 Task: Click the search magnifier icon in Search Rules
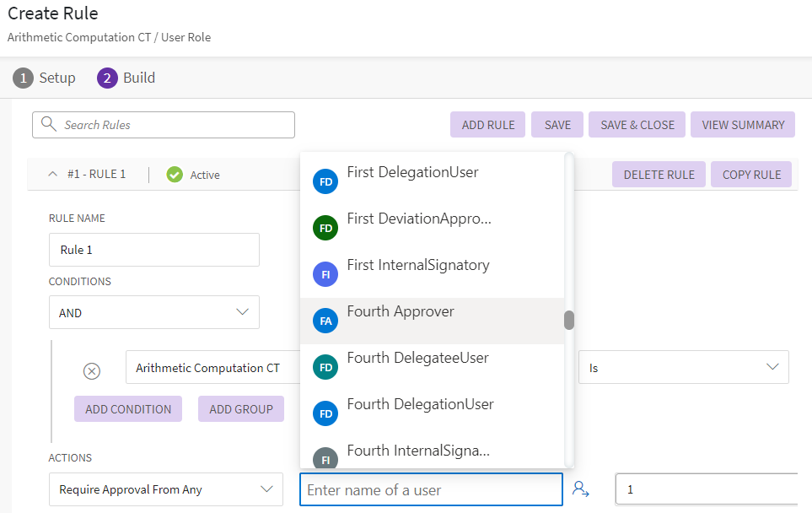[x=49, y=125]
